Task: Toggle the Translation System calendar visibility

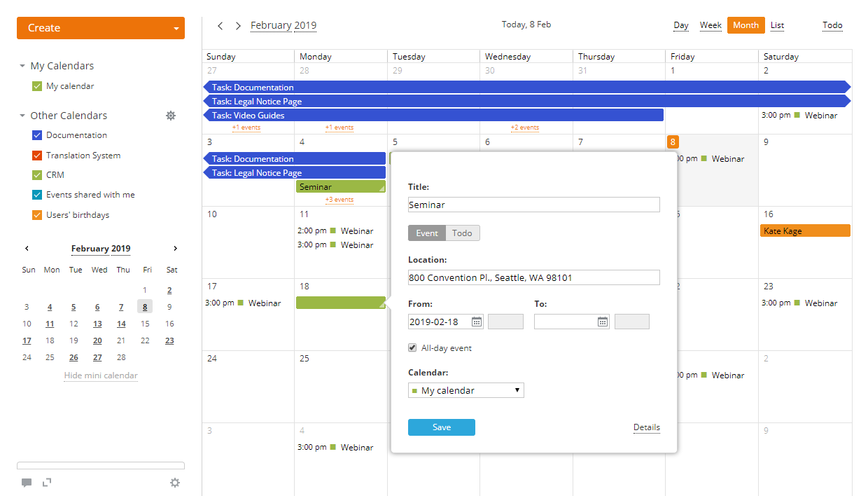Action: 36,155
